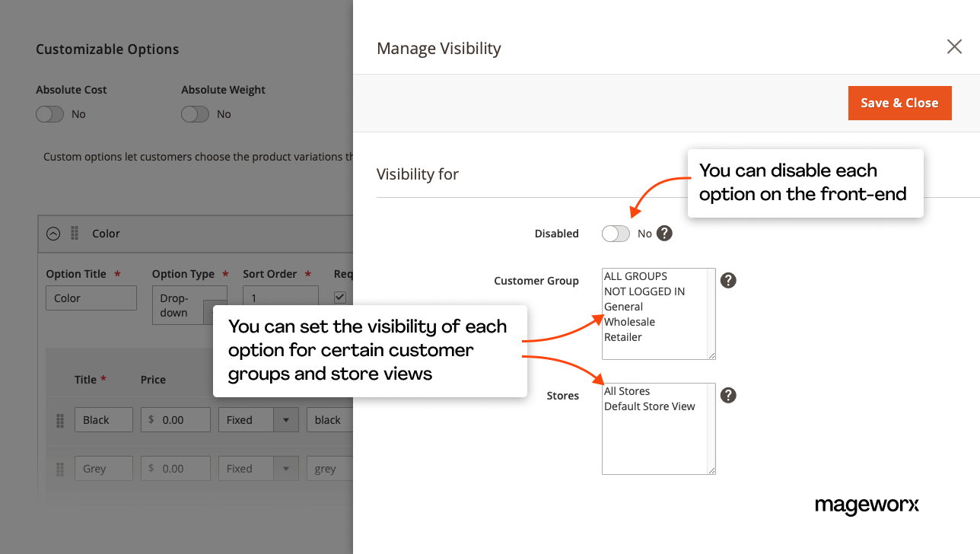Click the Save & Close button
The height and width of the screenshot is (554, 980).
point(899,103)
